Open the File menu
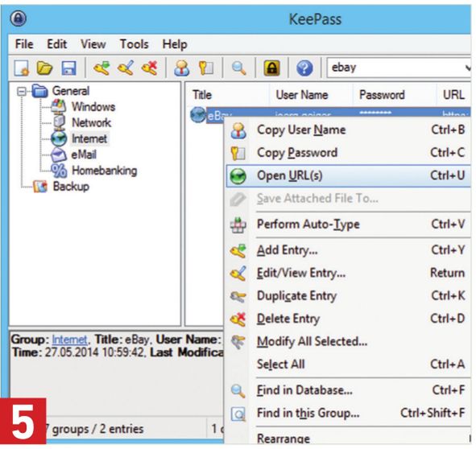 (x=24, y=44)
